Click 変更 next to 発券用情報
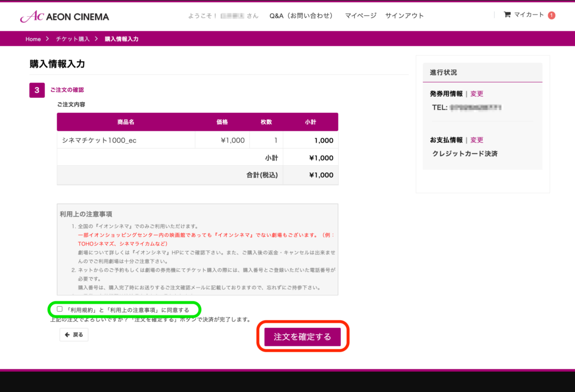 (x=477, y=94)
